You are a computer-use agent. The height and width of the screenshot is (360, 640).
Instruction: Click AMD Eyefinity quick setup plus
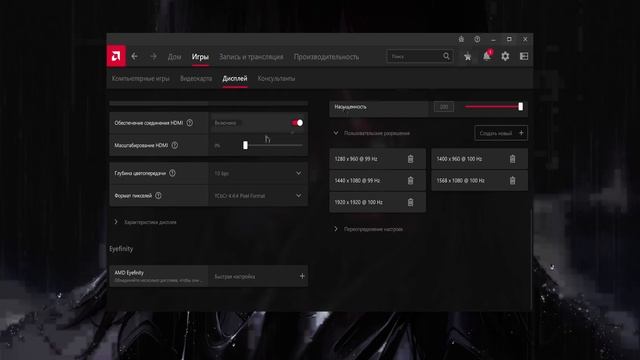(x=302, y=276)
